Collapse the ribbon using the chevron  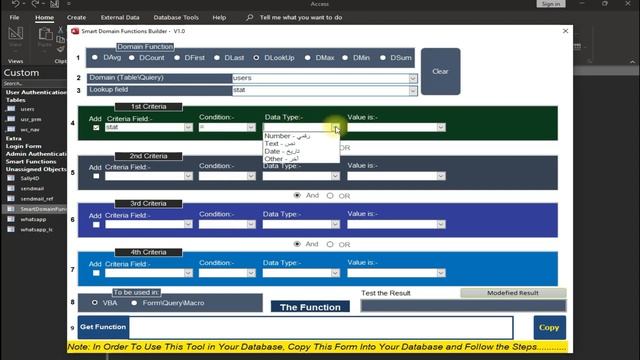click(632, 62)
